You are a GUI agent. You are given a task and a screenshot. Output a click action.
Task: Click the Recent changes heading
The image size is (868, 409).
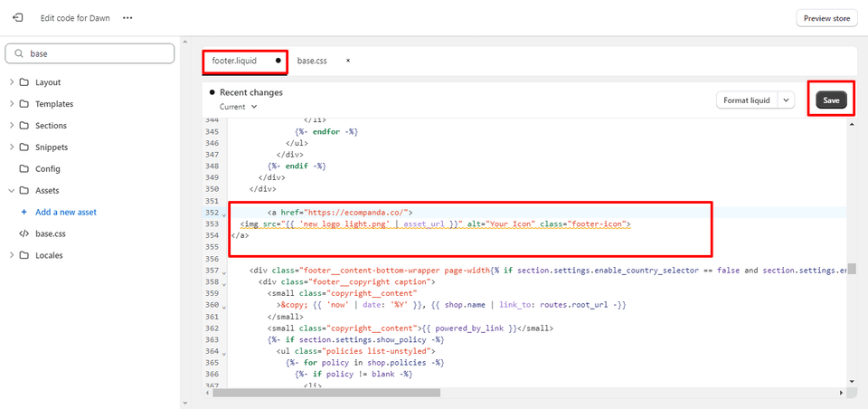(x=251, y=92)
